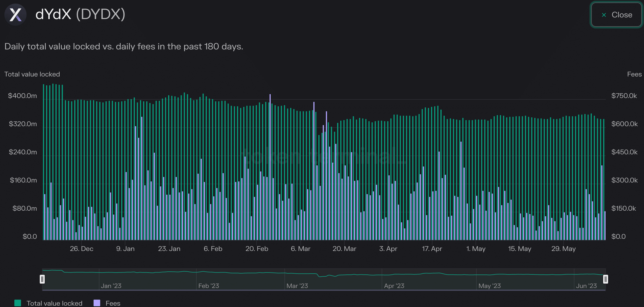Click the $750.0k fees axis label
Image resolution: width=644 pixels, height=307 pixels.
tap(624, 96)
